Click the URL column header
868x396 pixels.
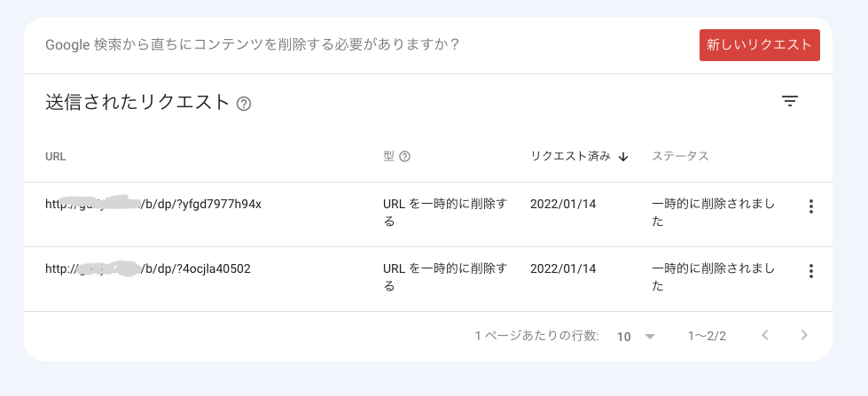55,157
